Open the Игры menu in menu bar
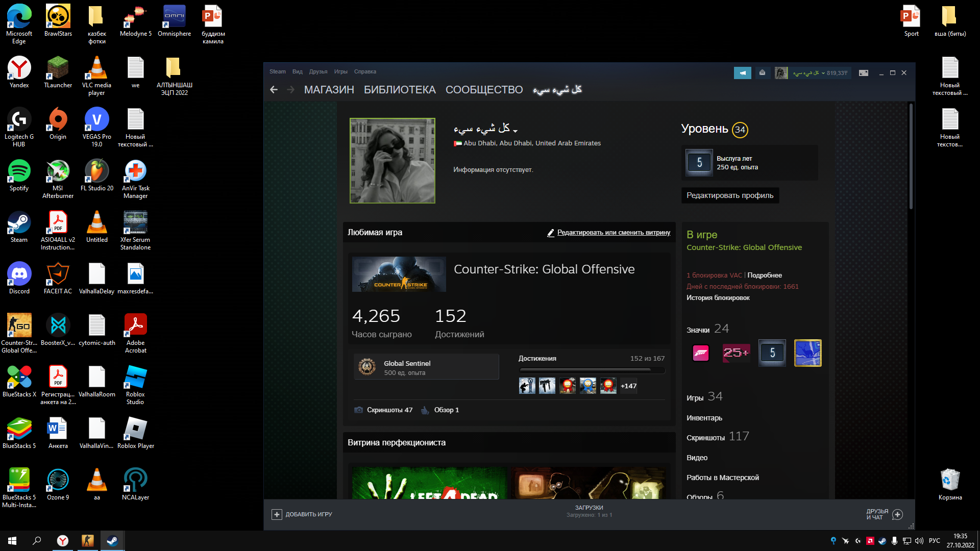The height and width of the screenshot is (551, 980). [x=340, y=72]
